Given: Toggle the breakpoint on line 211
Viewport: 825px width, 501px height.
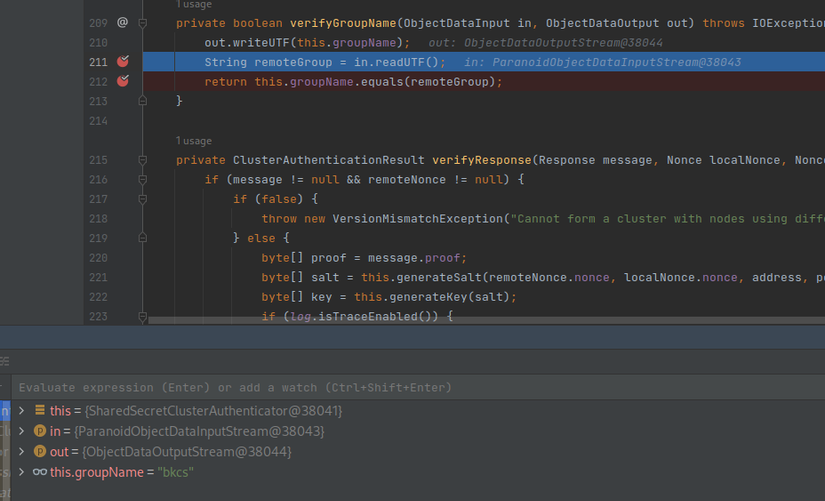Looking at the screenshot, I should (x=123, y=62).
